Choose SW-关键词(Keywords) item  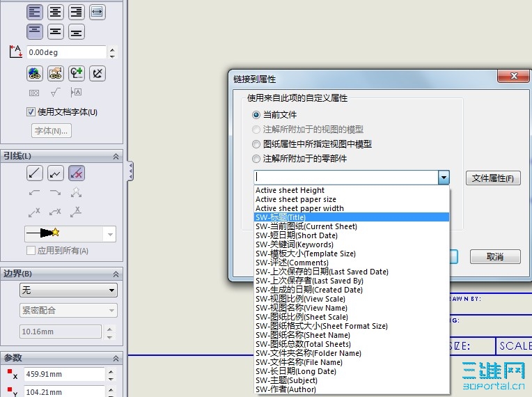tap(352, 244)
